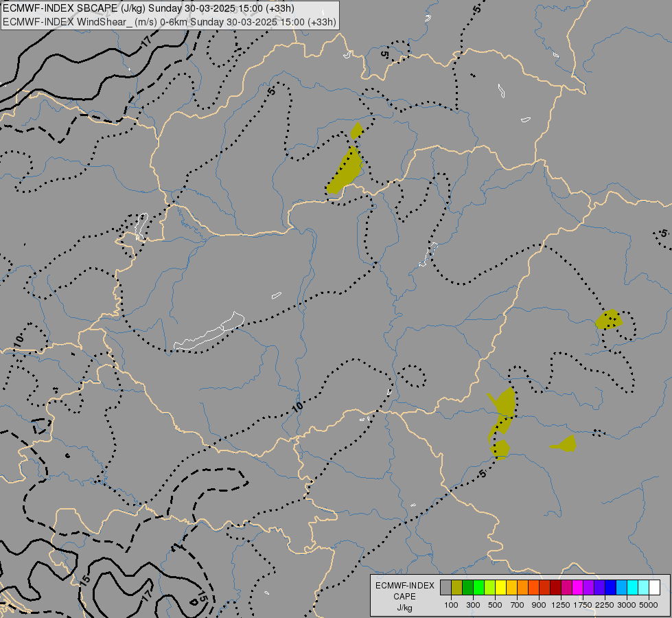This screenshot has width=672, height=618.
Task: Click the legend value '1750'
Action: coord(583,605)
